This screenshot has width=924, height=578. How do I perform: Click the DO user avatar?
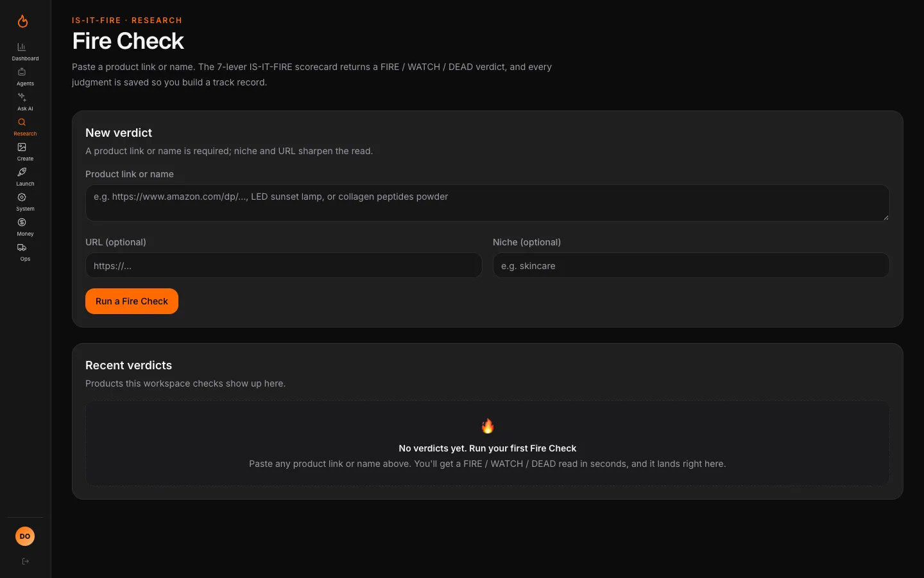tap(25, 536)
